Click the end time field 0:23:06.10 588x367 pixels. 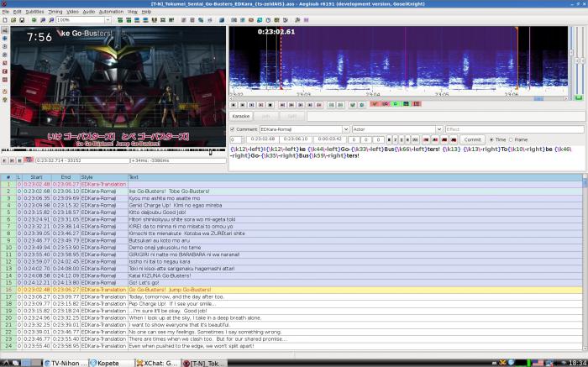tap(296, 139)
